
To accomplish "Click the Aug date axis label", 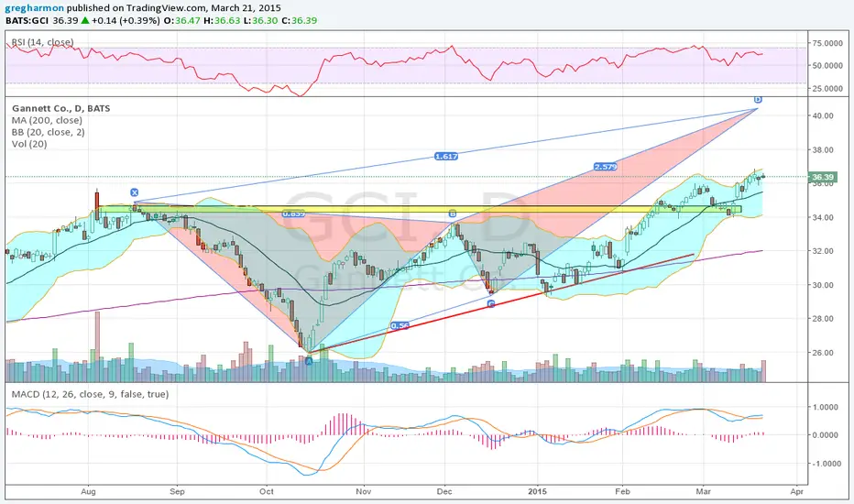I will (88, 491).
